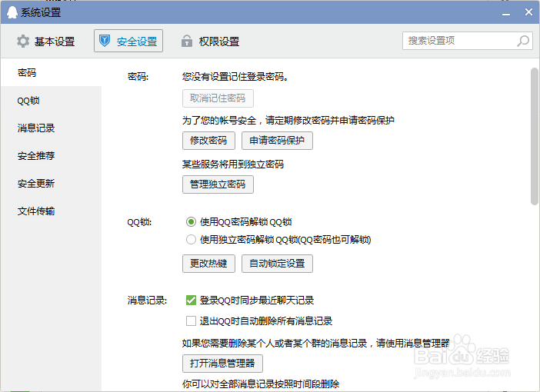The height and width of the screenshot is (392, 540).
Task: Switch to the 安全设置 tab
Action: (x=128, y=41)
